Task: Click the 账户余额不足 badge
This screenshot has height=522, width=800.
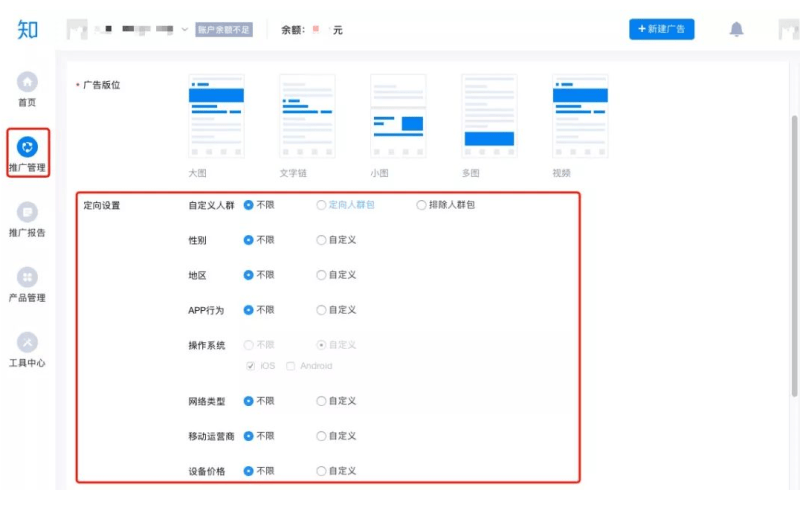Action: 224,30
